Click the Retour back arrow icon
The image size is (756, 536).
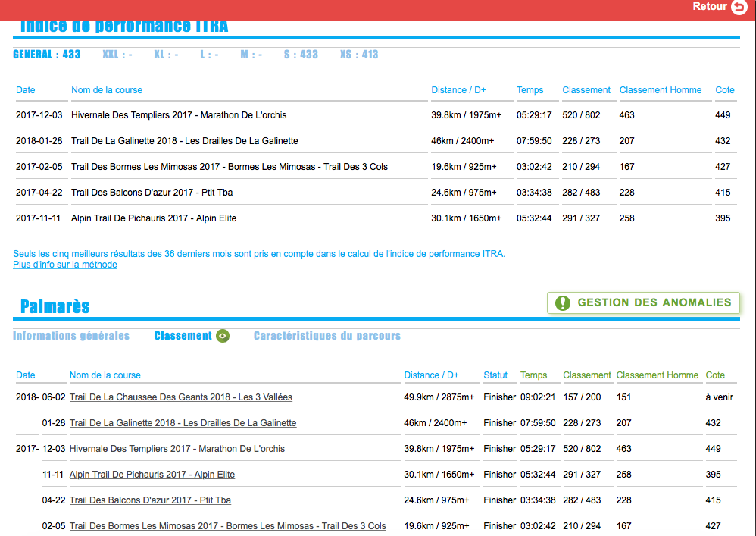click(739, 7)
